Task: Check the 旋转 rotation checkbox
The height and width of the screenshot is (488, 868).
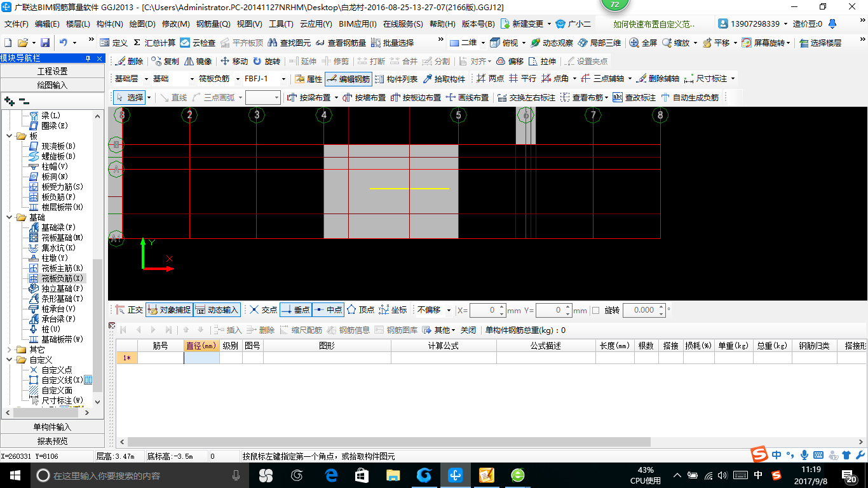Action: click(x=595, y=310)
